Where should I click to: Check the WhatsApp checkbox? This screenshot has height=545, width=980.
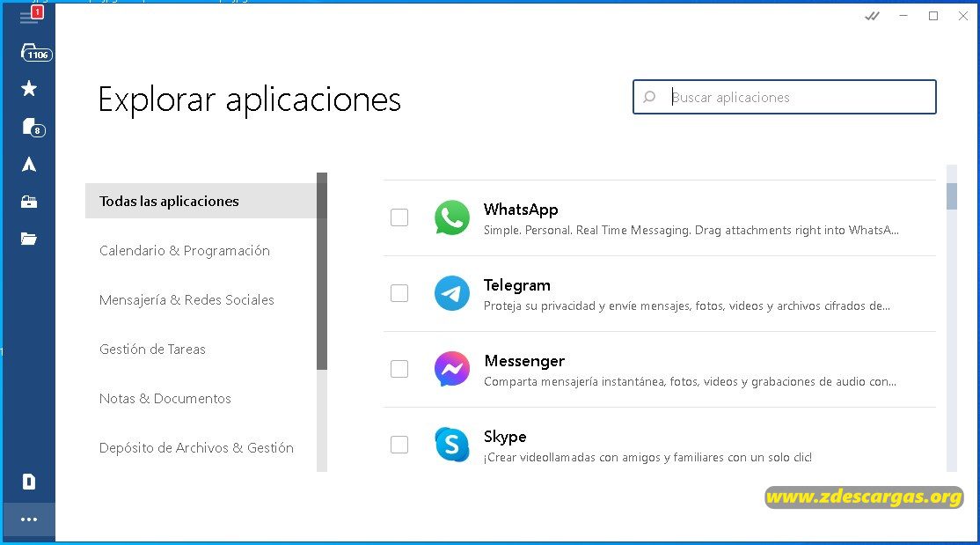399,217
